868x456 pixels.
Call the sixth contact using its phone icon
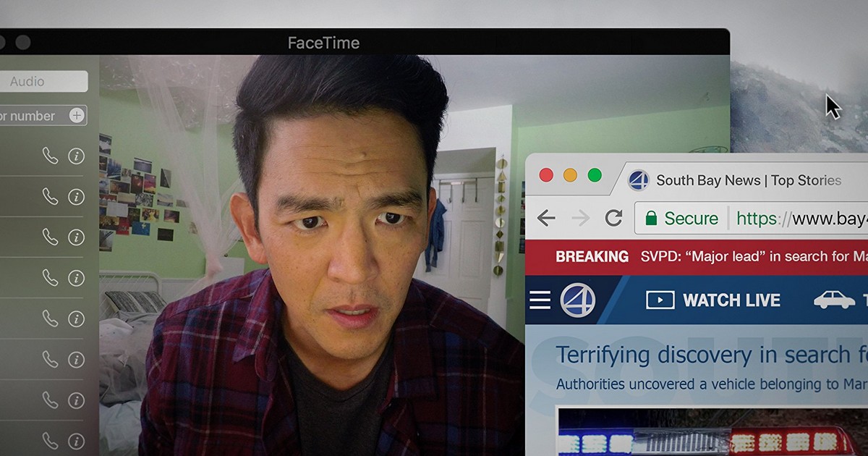pos(50,359)
